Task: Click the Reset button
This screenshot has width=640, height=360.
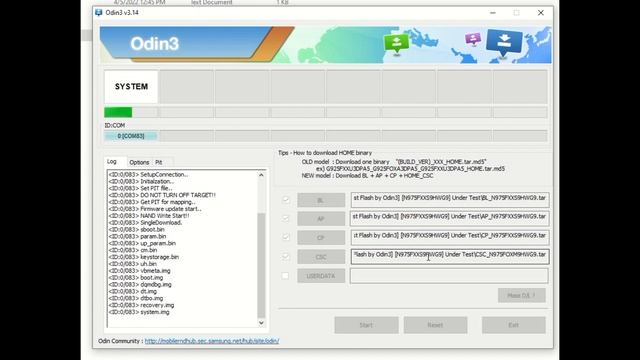Action: [x=435, y=325]
